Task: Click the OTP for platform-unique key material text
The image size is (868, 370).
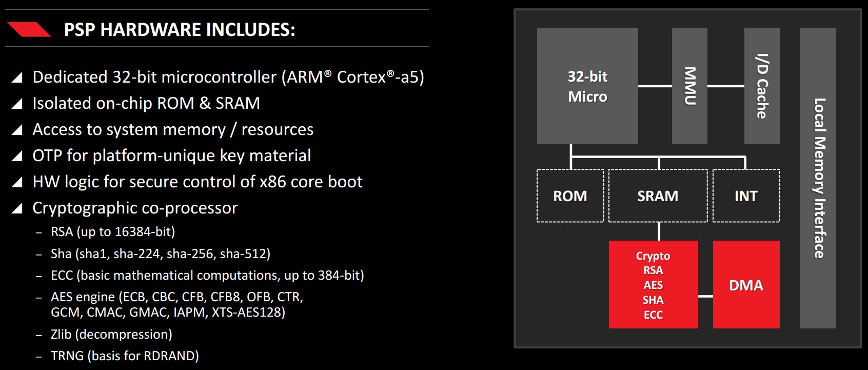Action: 172,155
